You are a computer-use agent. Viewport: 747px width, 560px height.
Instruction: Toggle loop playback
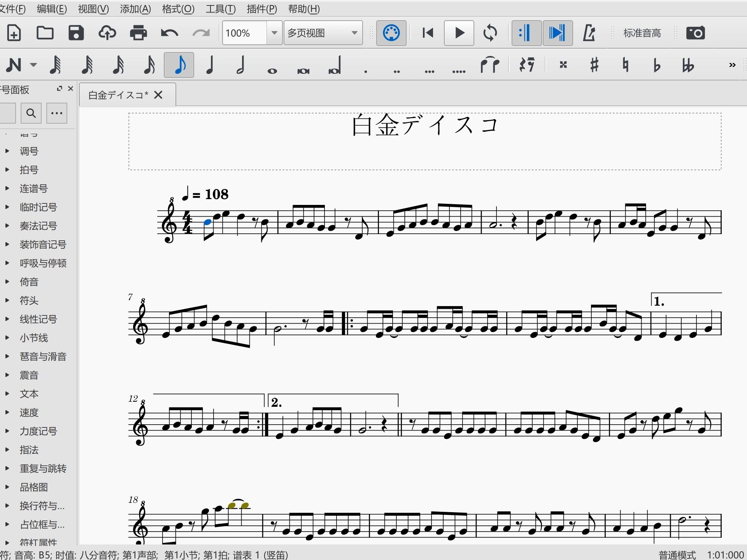[490, 33]
